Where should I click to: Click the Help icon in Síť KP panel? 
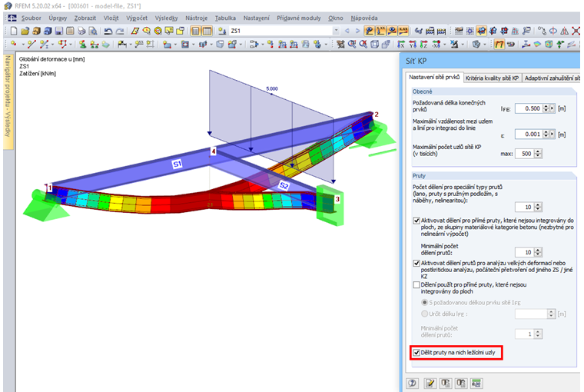point(413,383)
